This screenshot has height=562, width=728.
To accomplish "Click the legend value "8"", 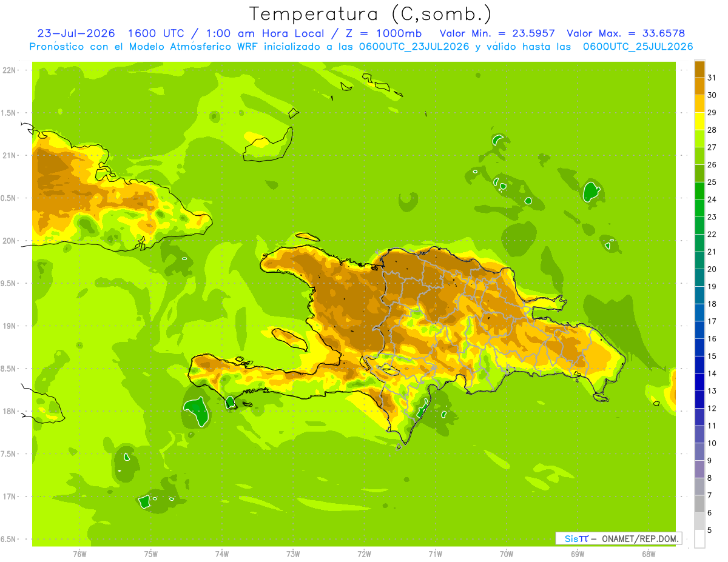I will [x=710, y=478].
